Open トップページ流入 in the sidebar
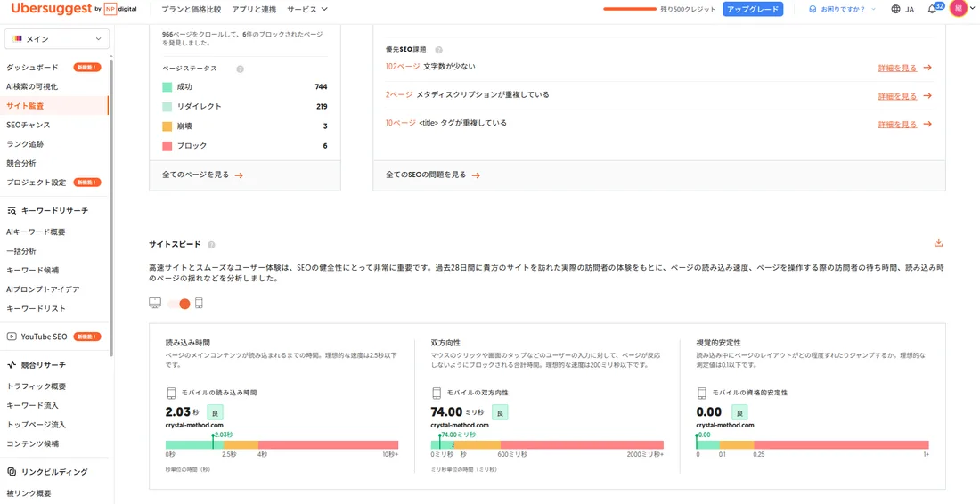The image size is (980, 504). coord(36,425)
